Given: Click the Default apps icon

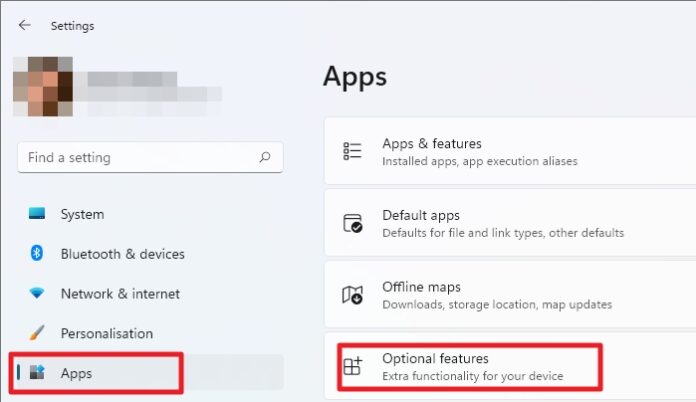Looking at the screenshot, I should [353, 223].
